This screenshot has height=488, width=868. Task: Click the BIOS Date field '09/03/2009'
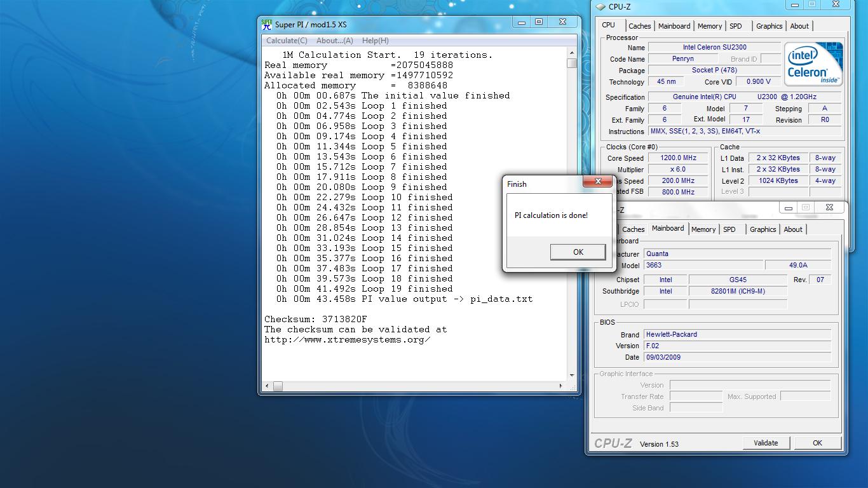pos(737,357)
